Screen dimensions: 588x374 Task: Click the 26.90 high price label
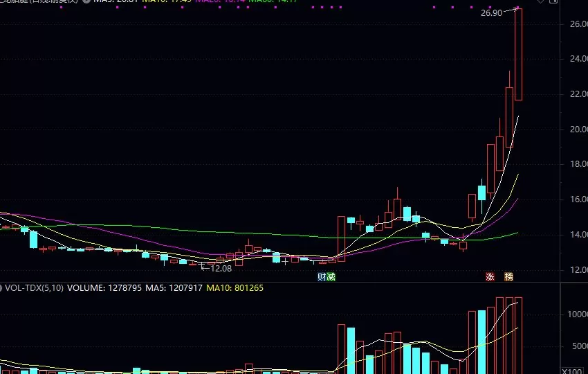tap(490, 13)
